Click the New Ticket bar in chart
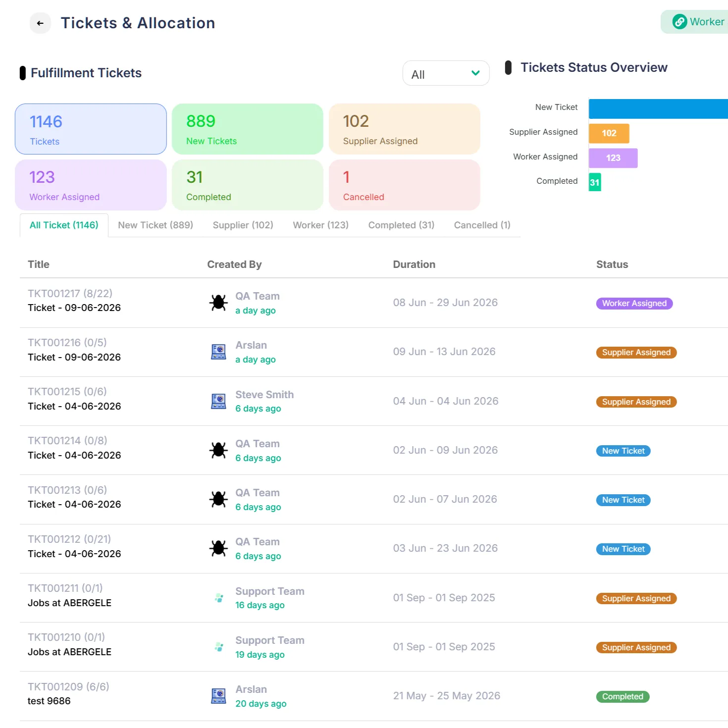 (658, 109)
